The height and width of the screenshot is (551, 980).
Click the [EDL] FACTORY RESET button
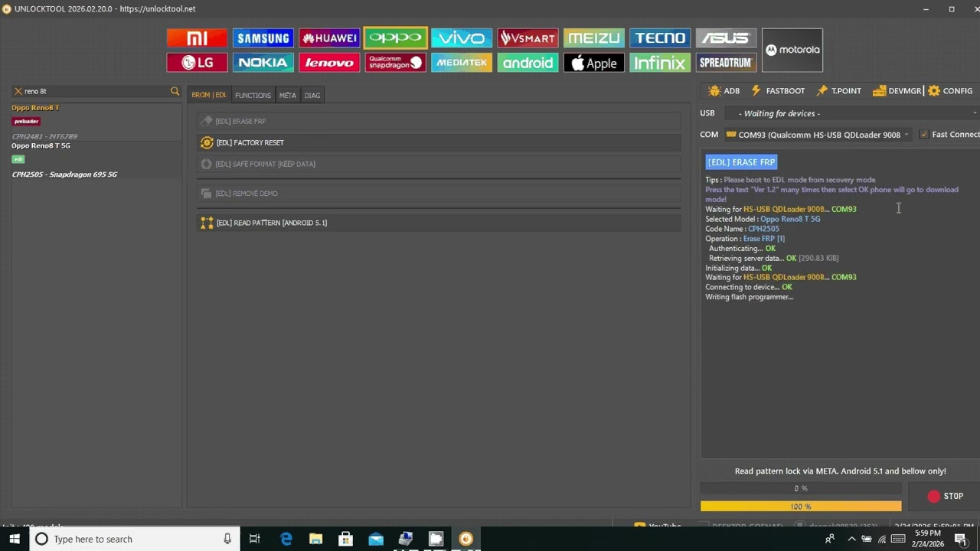tap(438, 142)
